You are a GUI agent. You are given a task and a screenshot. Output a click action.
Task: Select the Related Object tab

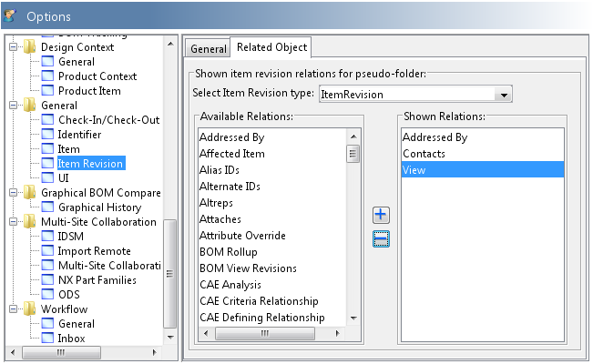click(271, 47)
